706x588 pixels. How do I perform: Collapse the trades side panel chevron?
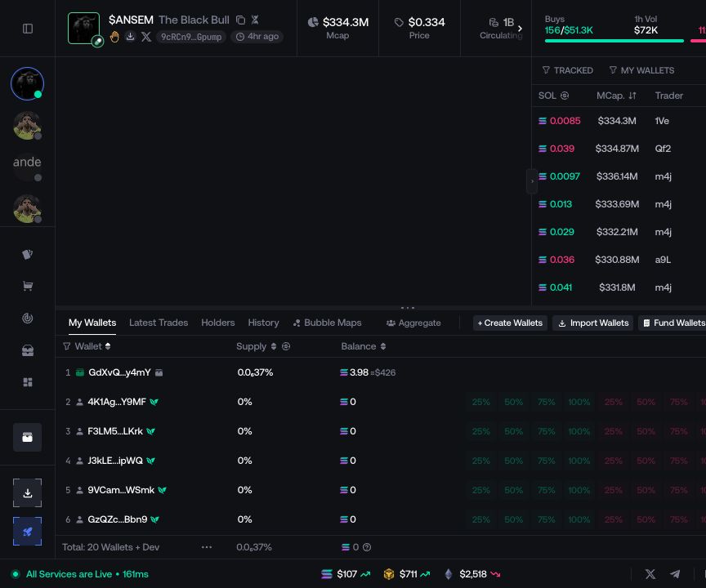(x=532, y=181)
